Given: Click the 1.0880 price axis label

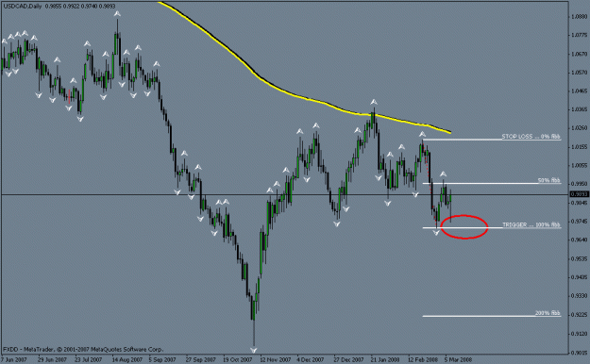Looking at the screenshot, I should tap(579, 17).
